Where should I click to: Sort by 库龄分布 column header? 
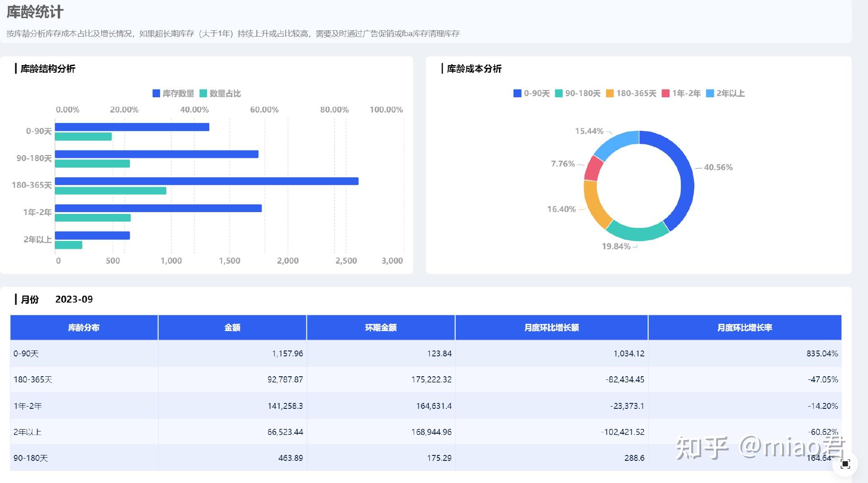84,327
